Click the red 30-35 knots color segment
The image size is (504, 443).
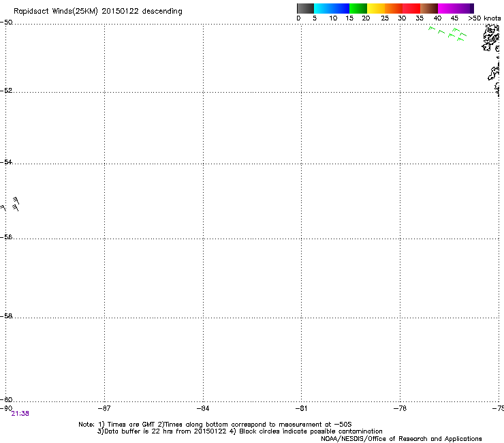[x=411, y=8]
